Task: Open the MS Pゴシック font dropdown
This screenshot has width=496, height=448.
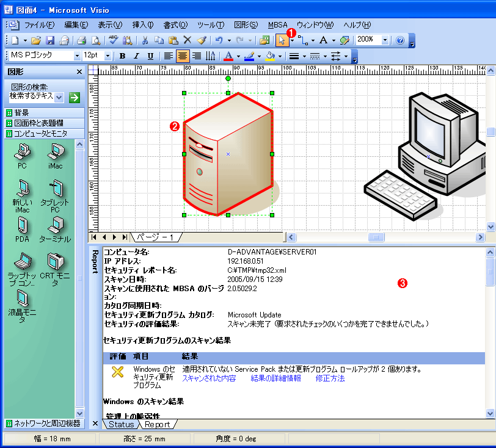Action: point(77,56)
